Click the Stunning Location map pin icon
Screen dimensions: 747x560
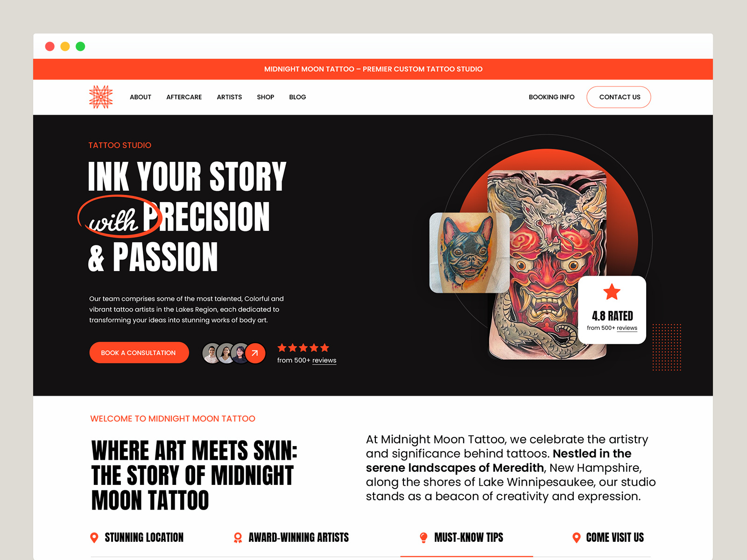[x=94, y=538]
